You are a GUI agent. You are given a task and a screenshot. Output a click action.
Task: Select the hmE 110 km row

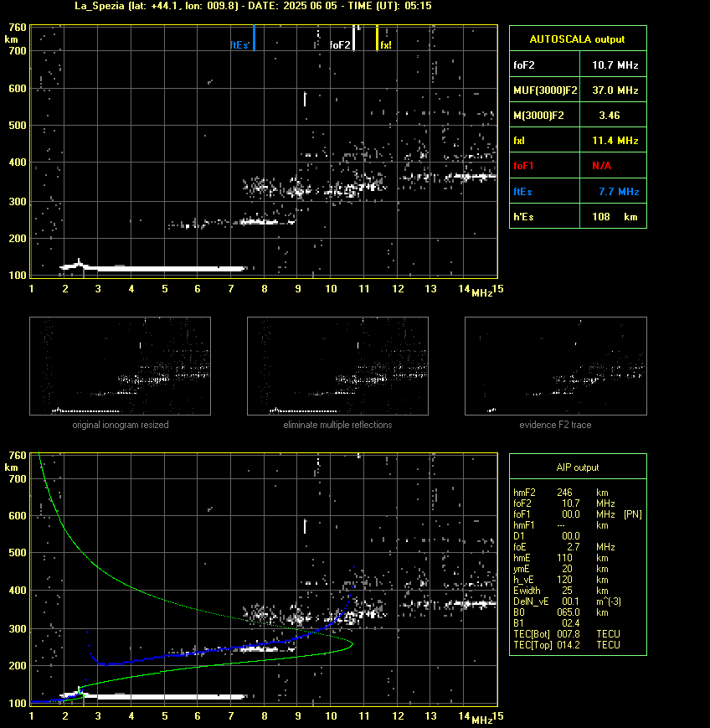(561, 558)
